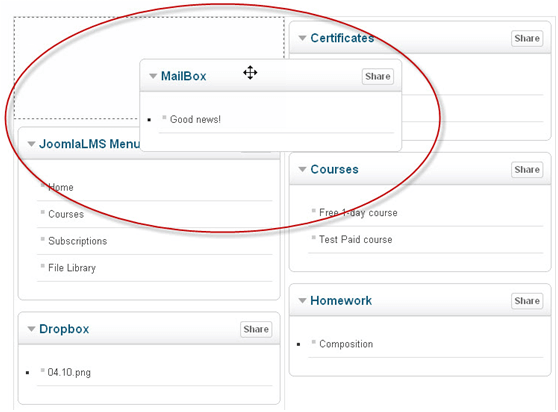
Task: Open the Good news! message
Action: click(x=195, y=120)
